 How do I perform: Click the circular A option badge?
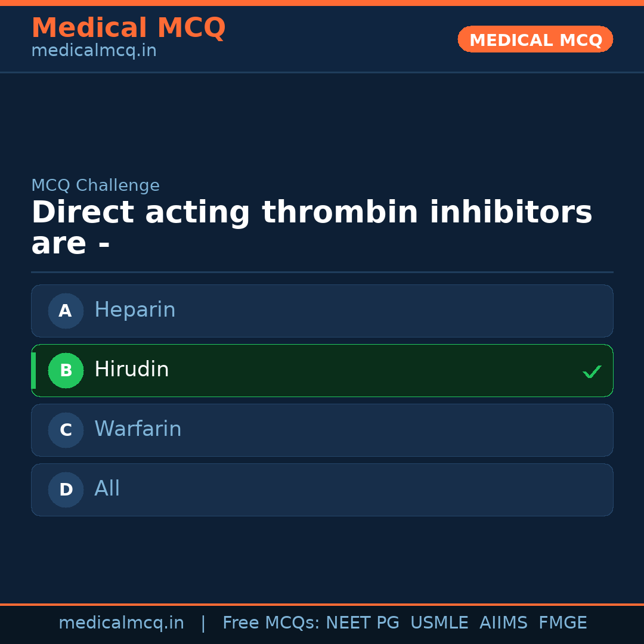coord(66,311)
